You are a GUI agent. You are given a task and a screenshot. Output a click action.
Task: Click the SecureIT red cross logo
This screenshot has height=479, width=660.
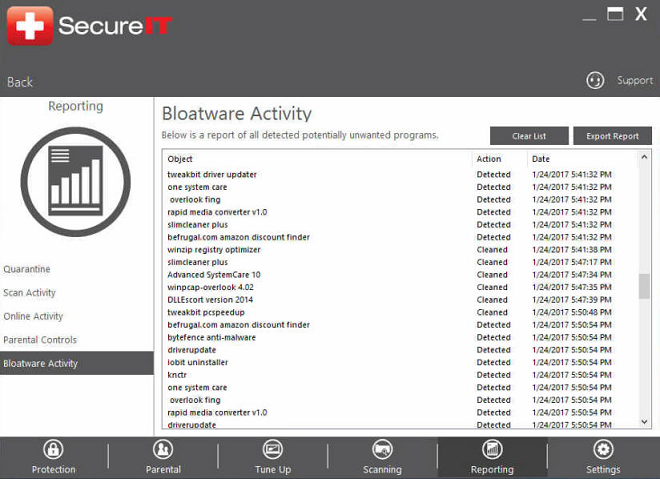click(30, 26)
